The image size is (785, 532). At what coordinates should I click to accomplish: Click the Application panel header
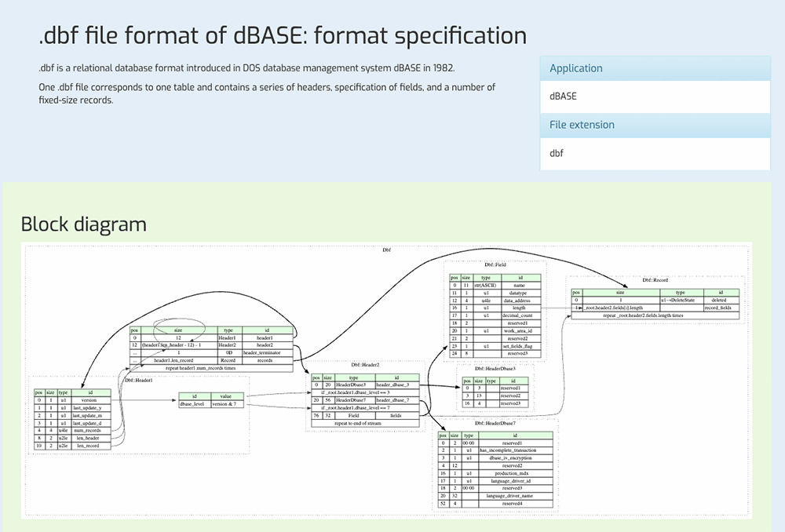click(576, 68)
